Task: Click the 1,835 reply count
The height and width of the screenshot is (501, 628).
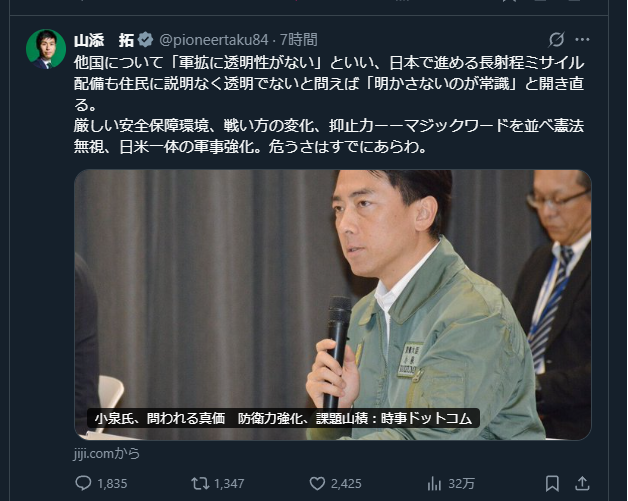Action: (112, 484)
